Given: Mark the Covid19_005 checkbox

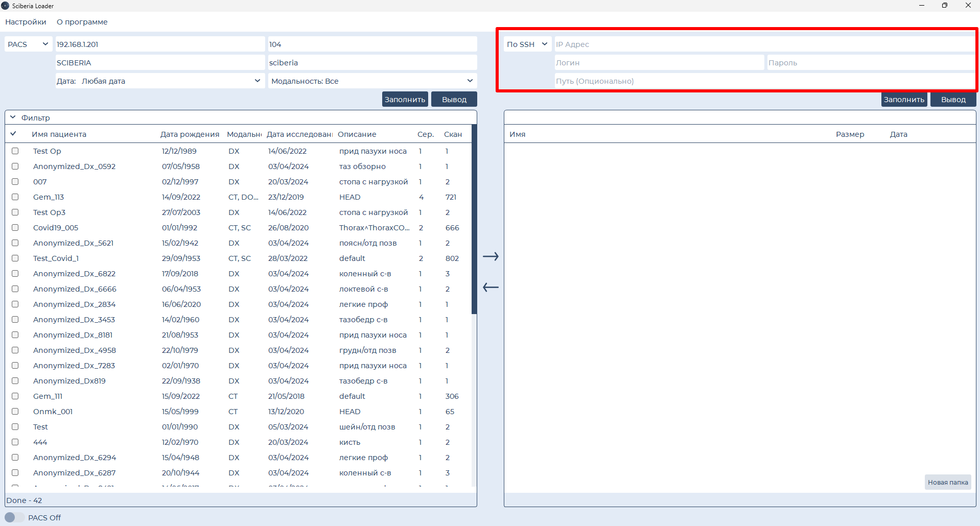Looking at the screenshot, I should click(x=15, y=228).
